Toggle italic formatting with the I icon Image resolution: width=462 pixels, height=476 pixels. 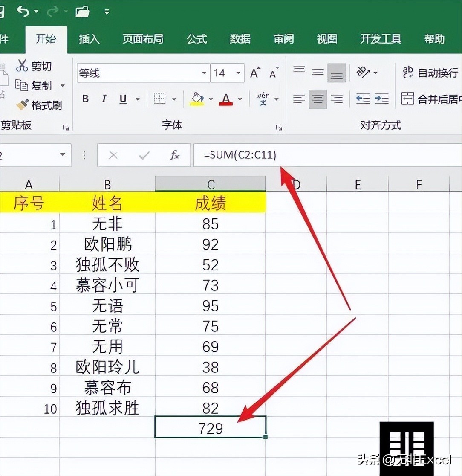pyautogui.click(x=104, y=99)
